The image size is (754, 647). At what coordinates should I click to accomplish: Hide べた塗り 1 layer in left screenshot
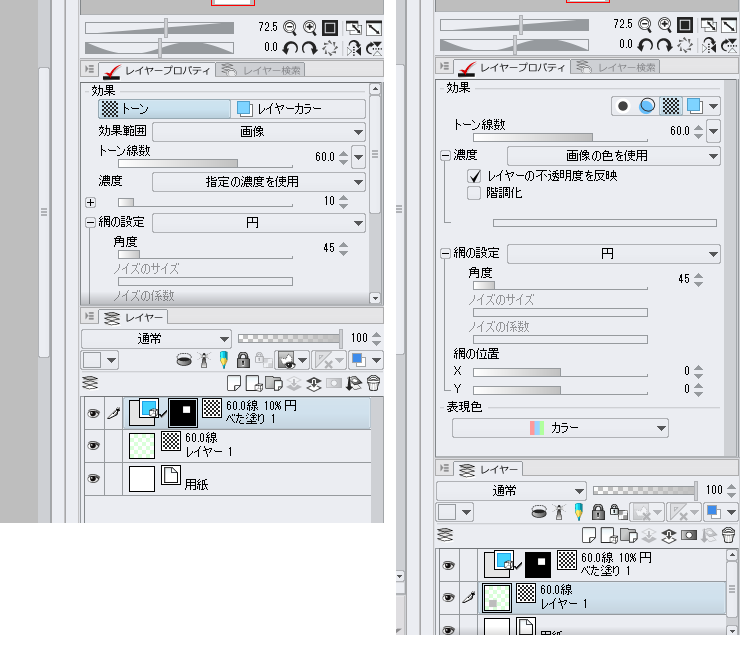pyautogui.click(x=94, y=413)
